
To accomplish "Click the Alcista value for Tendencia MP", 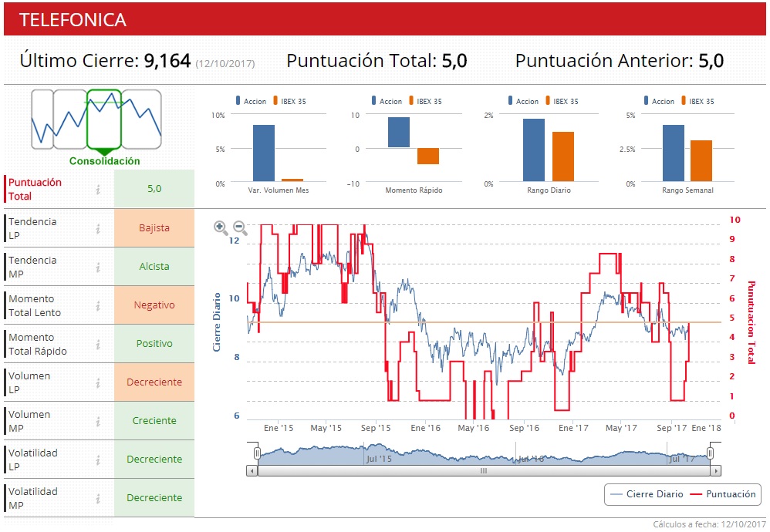I will click(154, 267).
